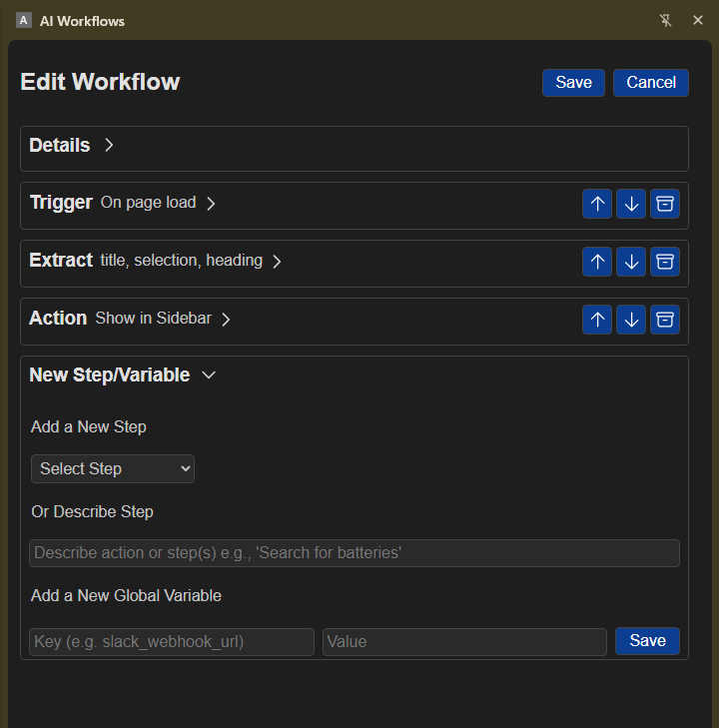Click the 'Add a New Step' label
719x728 pixels.
89,427
